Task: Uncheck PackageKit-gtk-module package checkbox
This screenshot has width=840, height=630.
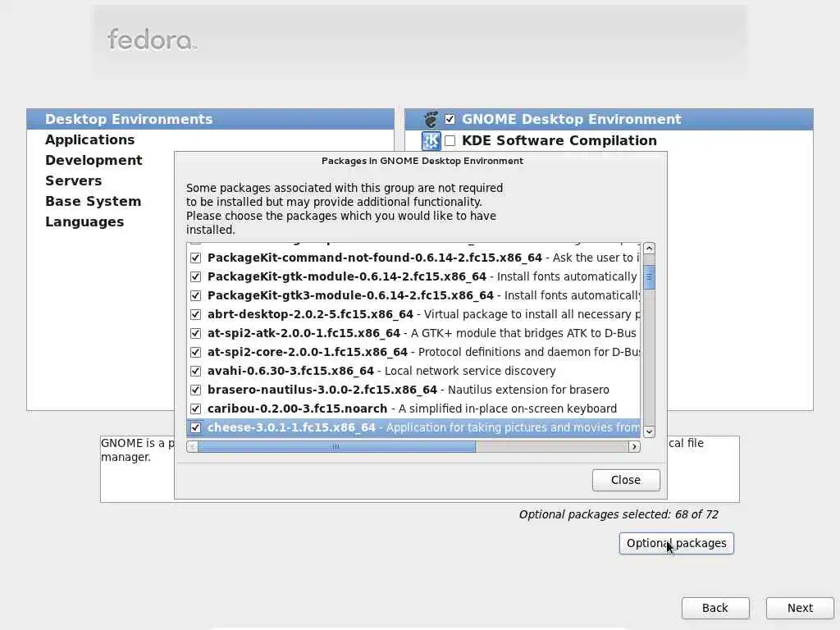Action: tap(195, 276)
